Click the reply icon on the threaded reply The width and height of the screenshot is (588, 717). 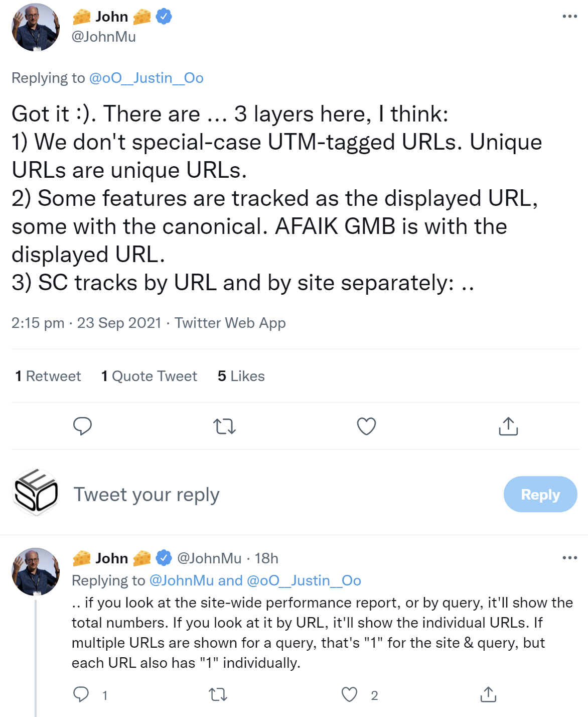pyautogui.click(x=82, y=695)
